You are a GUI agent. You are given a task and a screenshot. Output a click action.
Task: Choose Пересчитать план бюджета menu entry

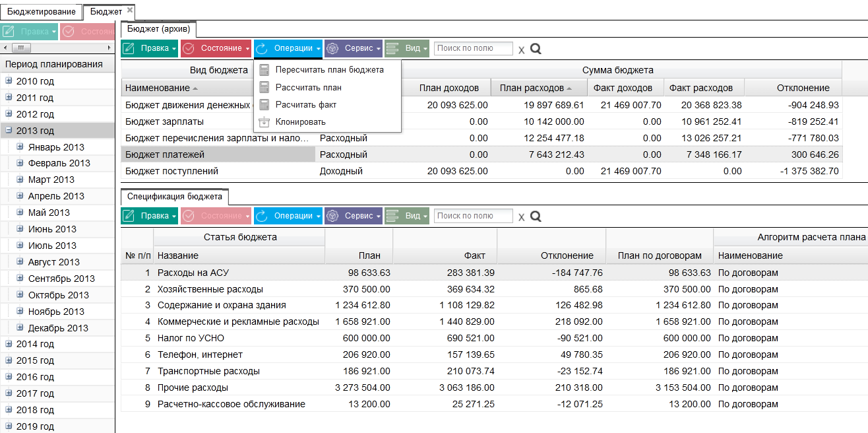coord(328,69)
